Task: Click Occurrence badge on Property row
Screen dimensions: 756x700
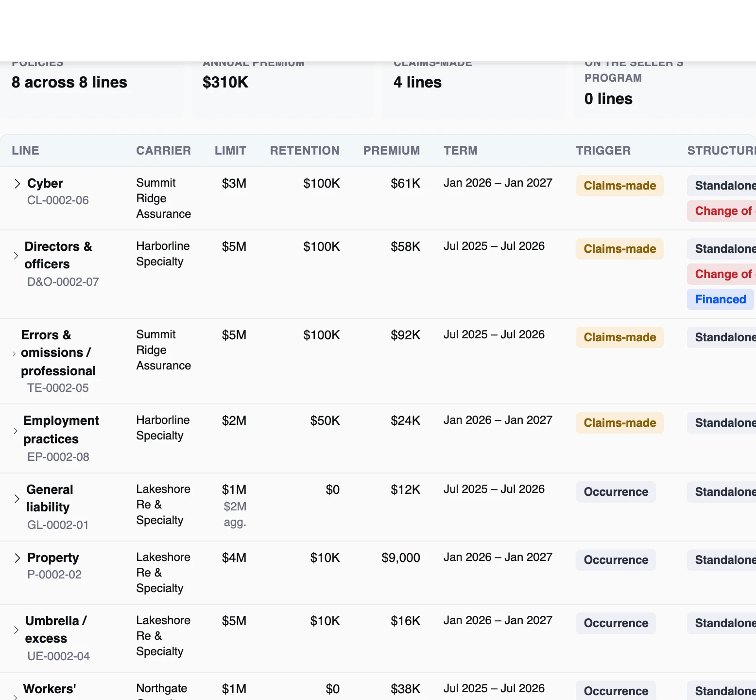Action: tap(616, 560)
